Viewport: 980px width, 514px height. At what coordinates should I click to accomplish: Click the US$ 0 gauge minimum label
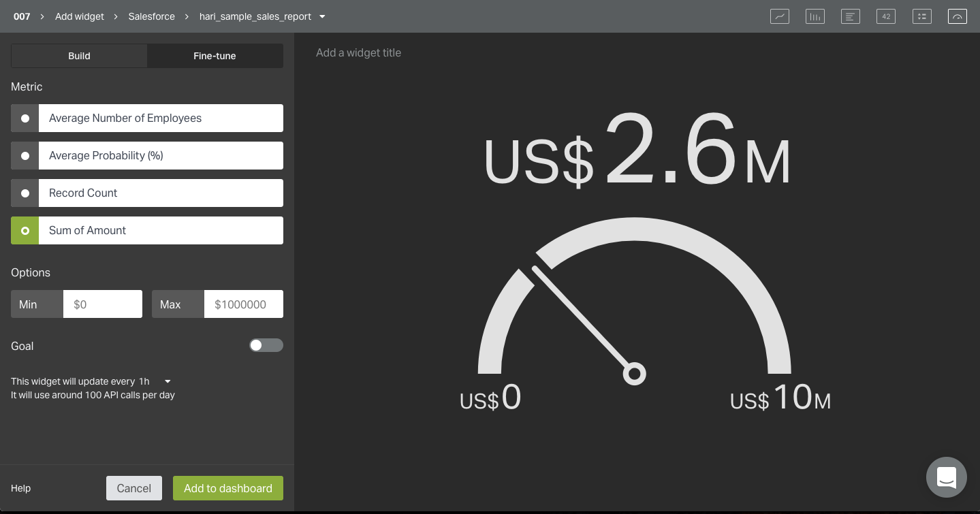click(x=490, y=398)
